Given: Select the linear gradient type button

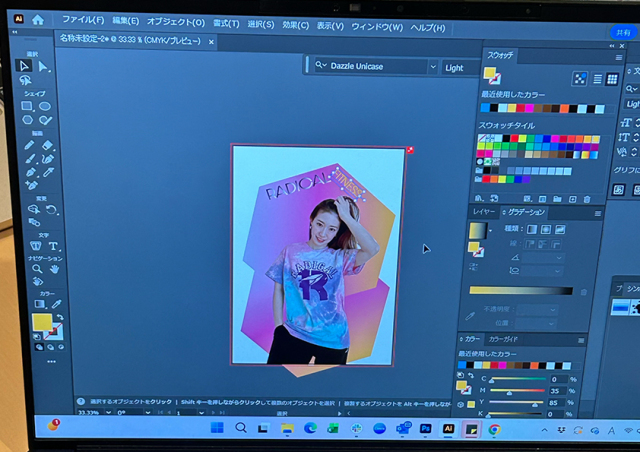Looking at the screenshot, I should (533, 229).
